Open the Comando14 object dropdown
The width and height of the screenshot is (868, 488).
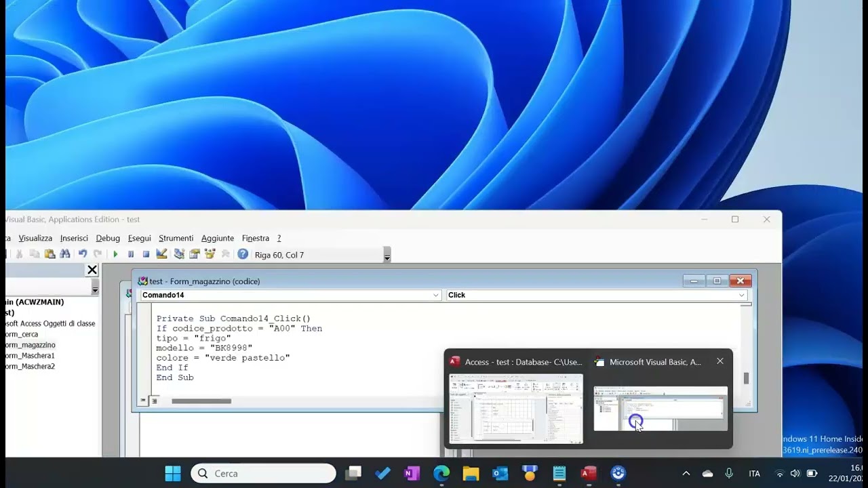click(437, 295)
